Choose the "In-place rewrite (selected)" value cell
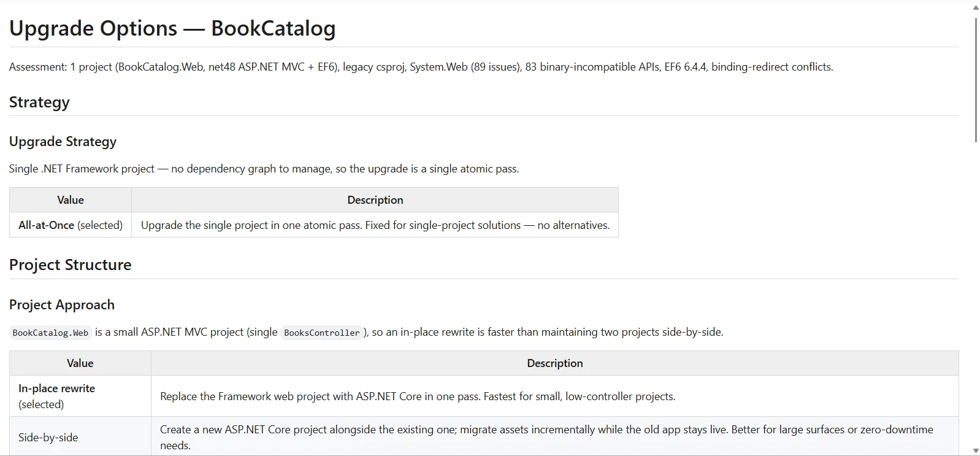Viewport: 980px width, 456px height. [80, 396]
